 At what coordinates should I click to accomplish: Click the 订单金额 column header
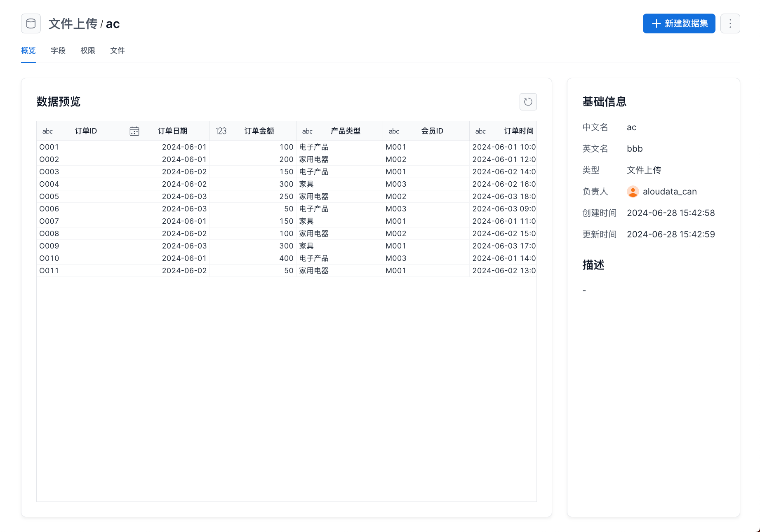pos(259,131)
